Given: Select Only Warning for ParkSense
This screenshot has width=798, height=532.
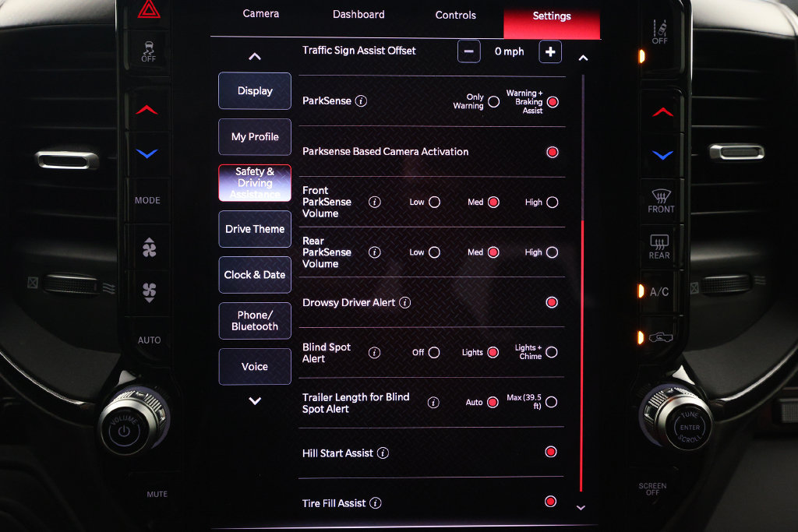Looking at the screenshot, I should click(493, 101).
